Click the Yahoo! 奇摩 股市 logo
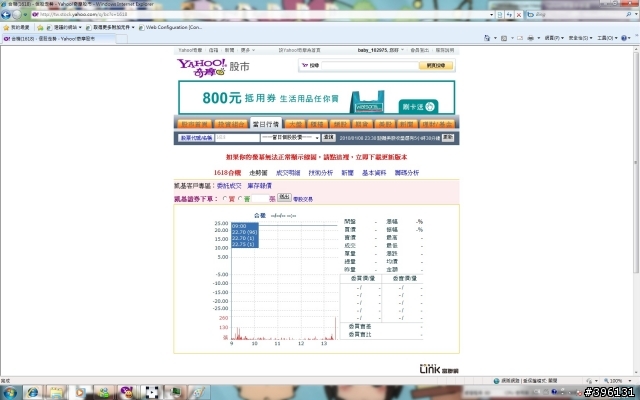The image size is (640, 400). coord(213,67)
